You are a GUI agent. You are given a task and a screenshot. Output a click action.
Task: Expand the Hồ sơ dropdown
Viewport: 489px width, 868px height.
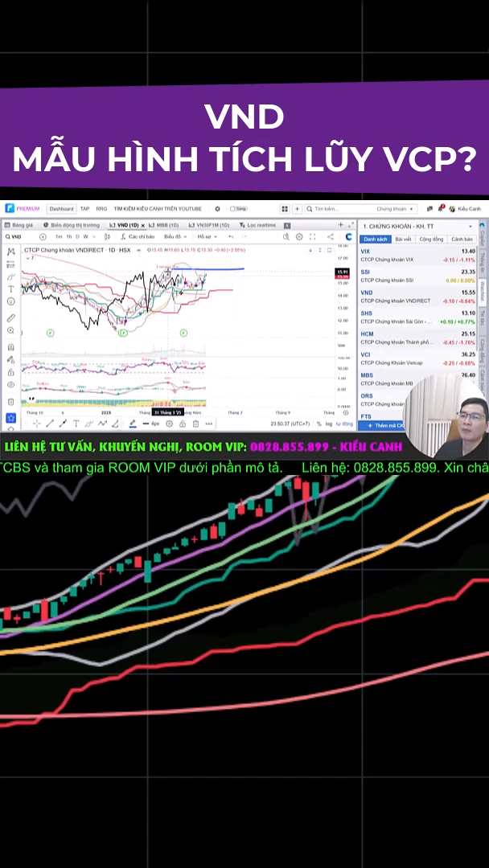pos(208,236)
